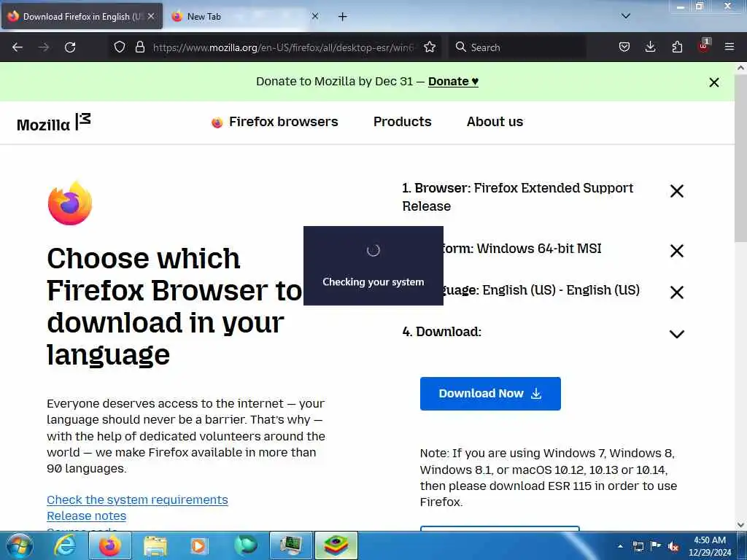Image resolution: width=747 pixels, height=560 pixels.
Task: Open the Release notes link
Action: pyautogui.click(x=86, y=516)
